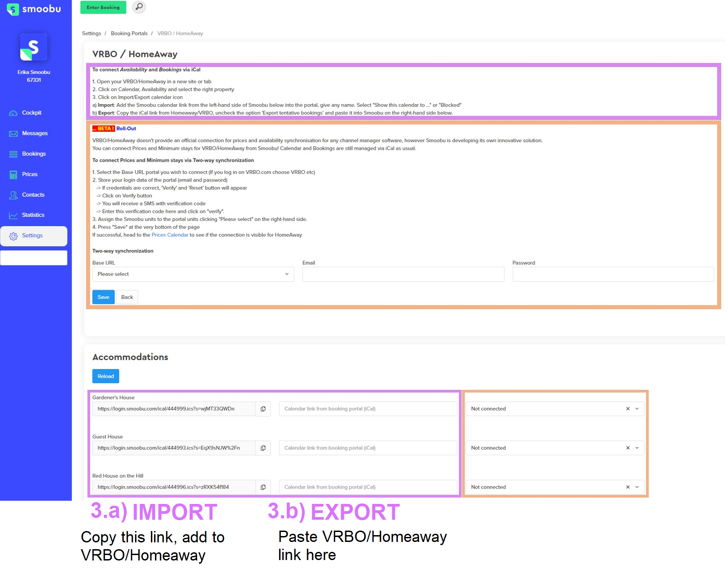Click the blue Save button
Image resolution: width=728 pixels, height=570 pixels.
click(103, 297)
